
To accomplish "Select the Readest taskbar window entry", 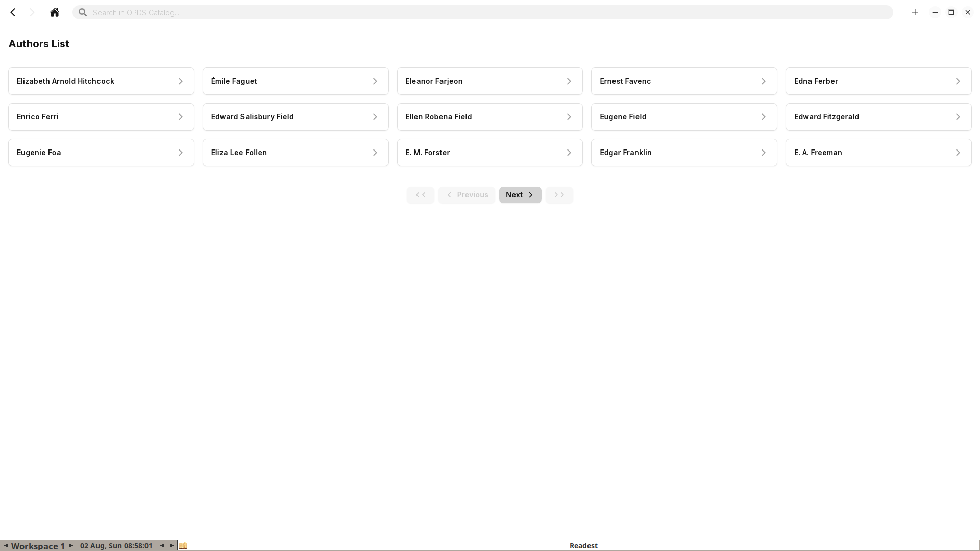I will point(578,546).
